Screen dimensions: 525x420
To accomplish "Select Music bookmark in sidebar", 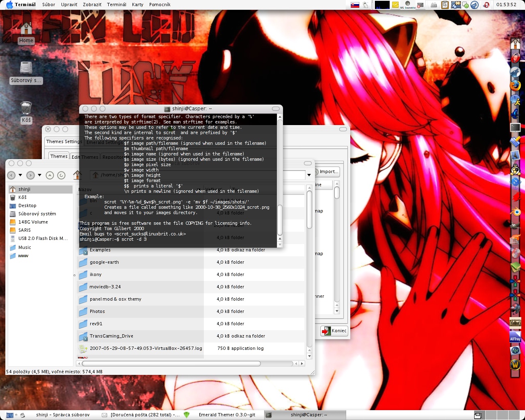I will point(40,247).
